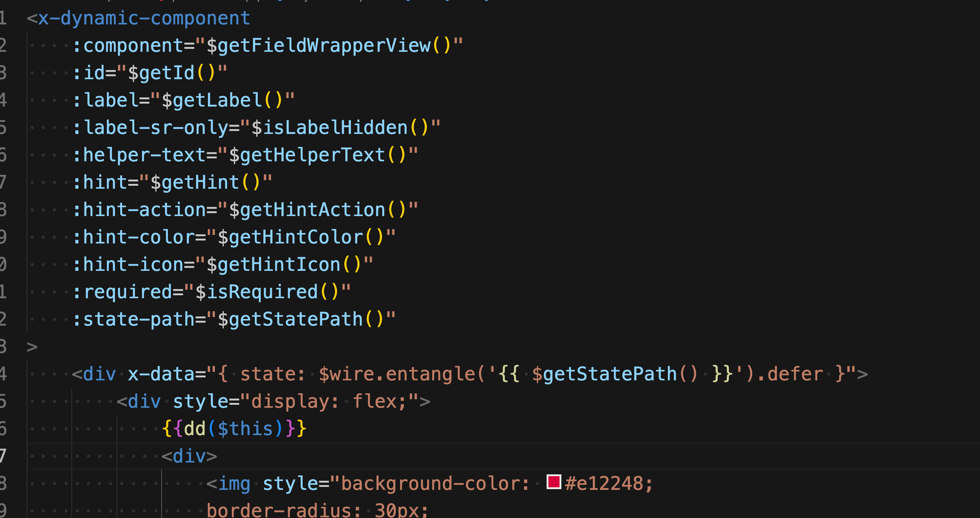The height and width of the screenshot is (518, 980).
Task: Click the img tag name
Action: pos(234,483)
